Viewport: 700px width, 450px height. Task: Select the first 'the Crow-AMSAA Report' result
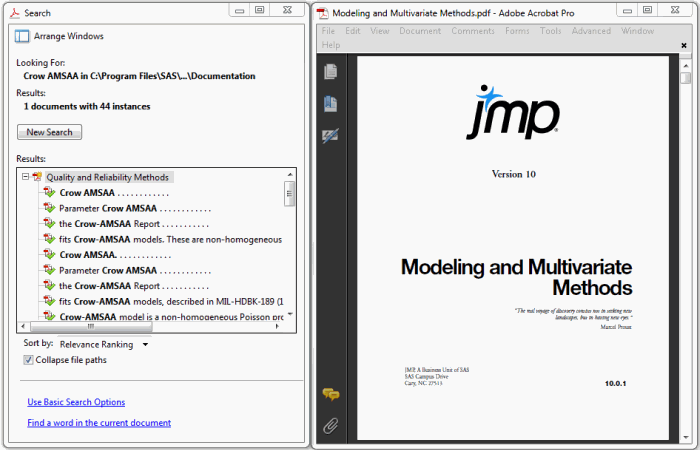(134, 224)
